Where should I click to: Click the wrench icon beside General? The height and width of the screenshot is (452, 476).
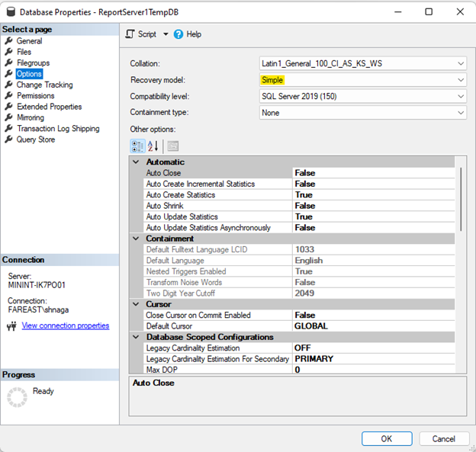9,40
